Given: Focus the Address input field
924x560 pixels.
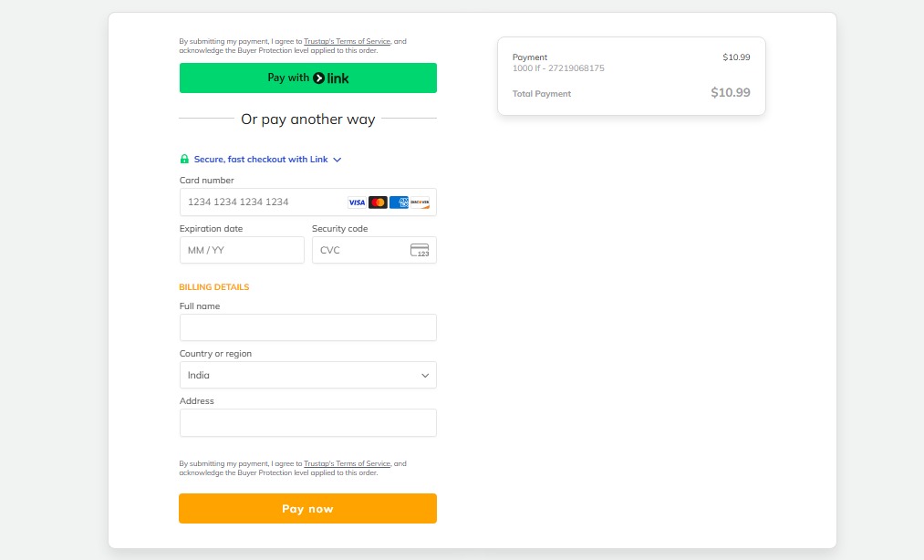Looking at the screenshot, I should (307, 422).
